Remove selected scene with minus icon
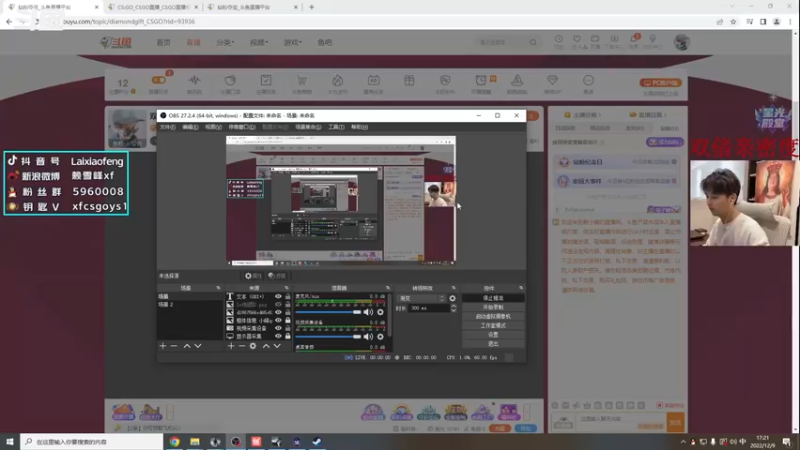The height and width of the screenshot is (450, 800). coord(174,346)
